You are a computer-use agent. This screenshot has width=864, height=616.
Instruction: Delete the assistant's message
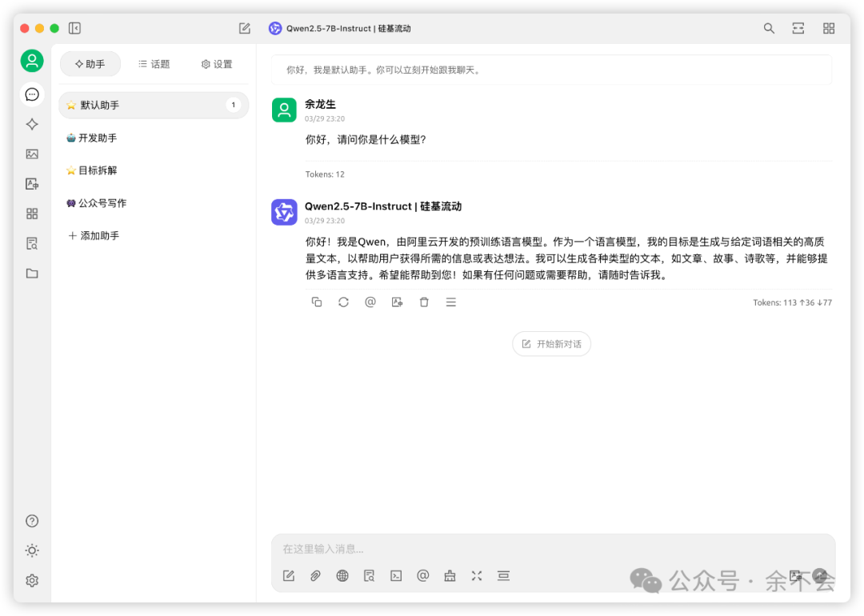(x=424, y=302)
